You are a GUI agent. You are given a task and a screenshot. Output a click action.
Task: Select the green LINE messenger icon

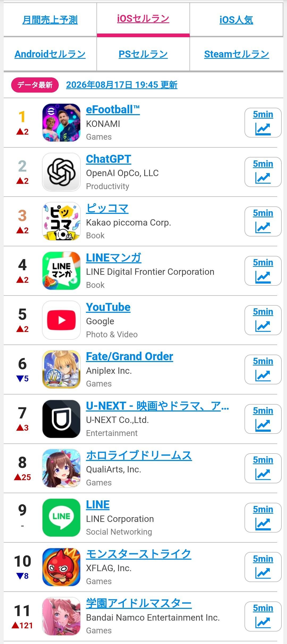coord(61,518)
